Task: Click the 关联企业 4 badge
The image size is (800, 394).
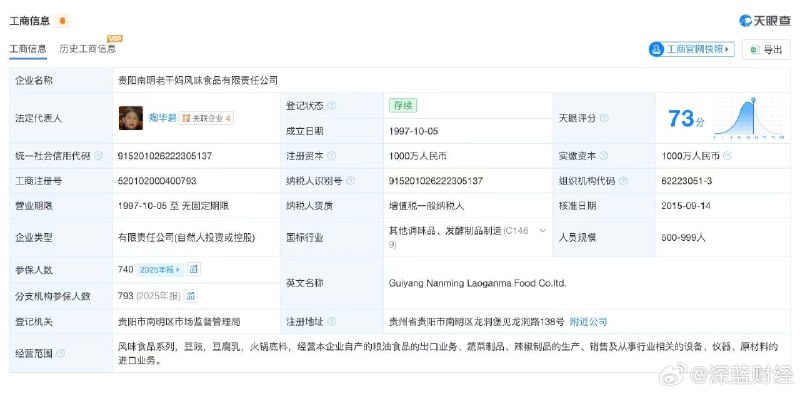Action: coord(206,118)
